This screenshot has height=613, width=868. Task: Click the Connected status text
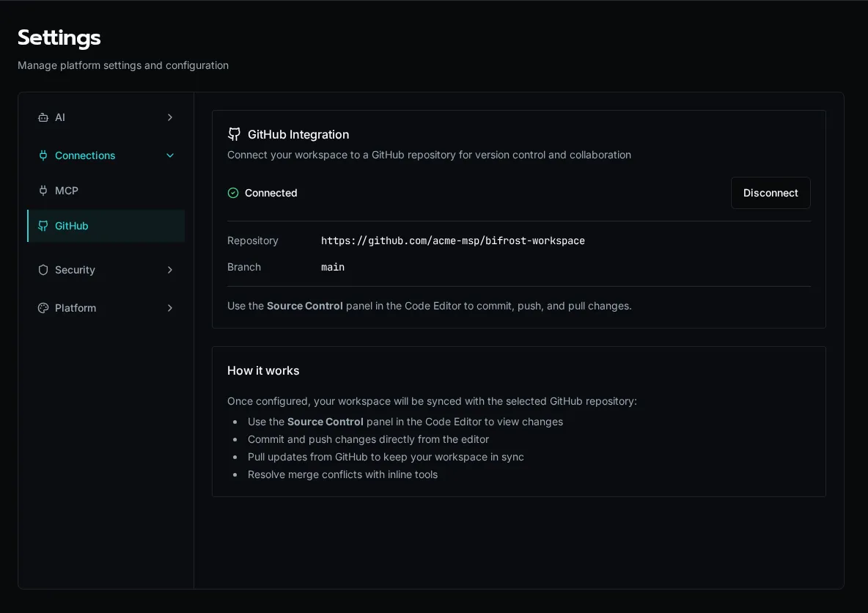tap(271, 193)
